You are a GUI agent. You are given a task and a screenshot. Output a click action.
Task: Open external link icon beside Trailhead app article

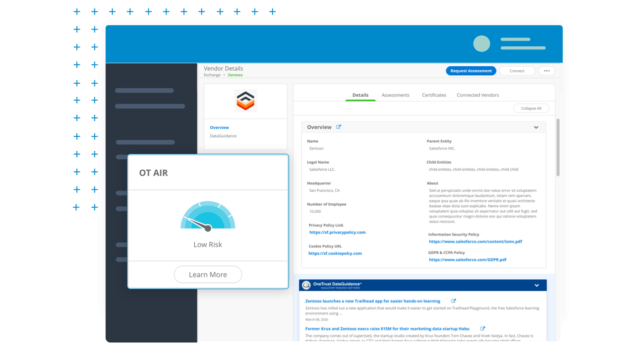[454, 301]
